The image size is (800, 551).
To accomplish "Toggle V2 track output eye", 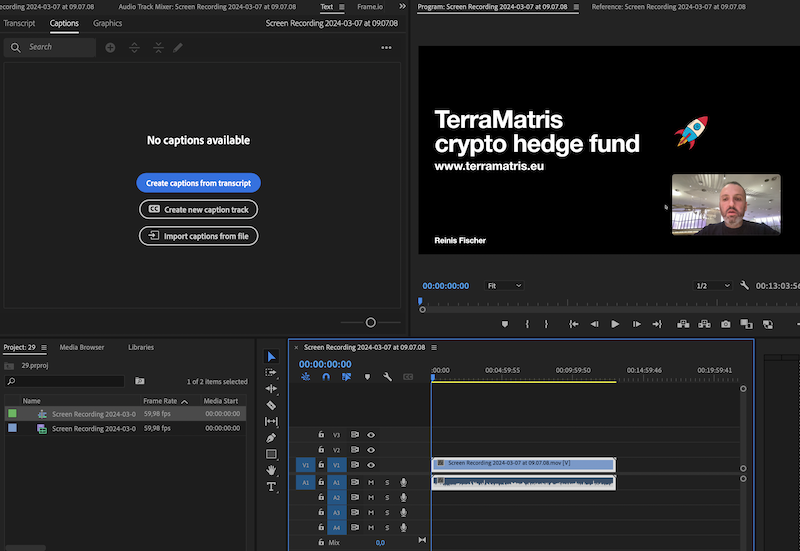I will [x=371, y=450].
